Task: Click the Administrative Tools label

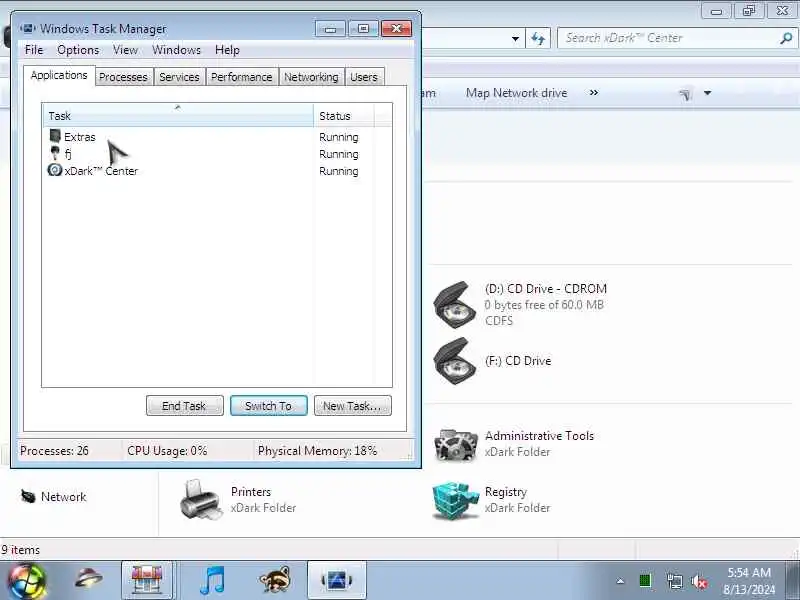Action: [539, 436]
